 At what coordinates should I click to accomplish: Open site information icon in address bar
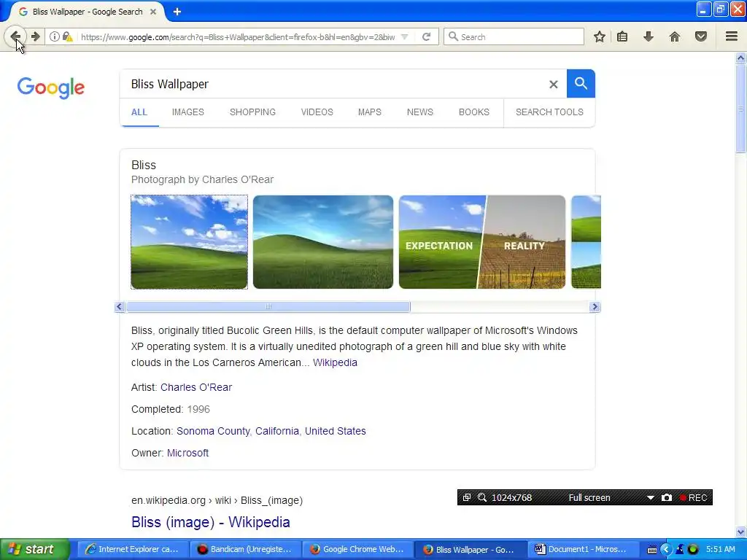[x=54, y=36]
